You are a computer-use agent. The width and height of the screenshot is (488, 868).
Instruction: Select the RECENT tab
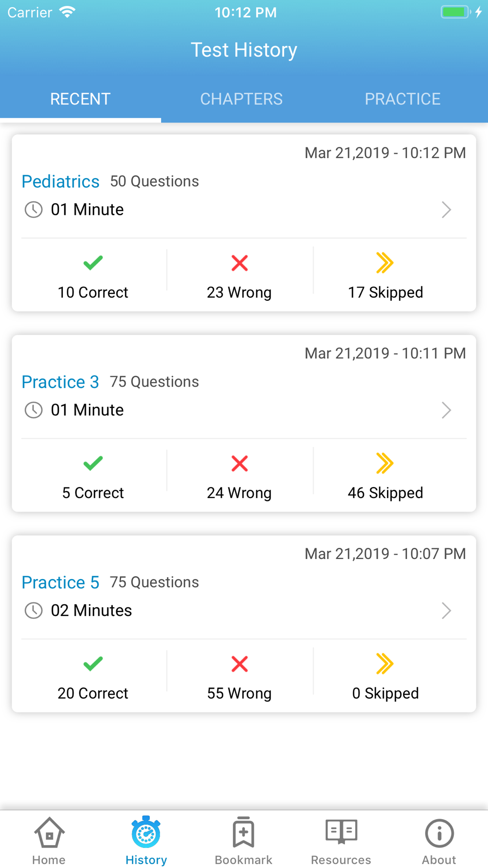point(81,99)
